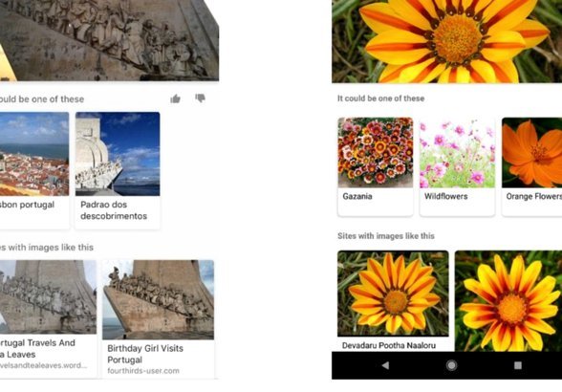
Task: Tap the thumbs down feedback icon
Action: [200, 98]
